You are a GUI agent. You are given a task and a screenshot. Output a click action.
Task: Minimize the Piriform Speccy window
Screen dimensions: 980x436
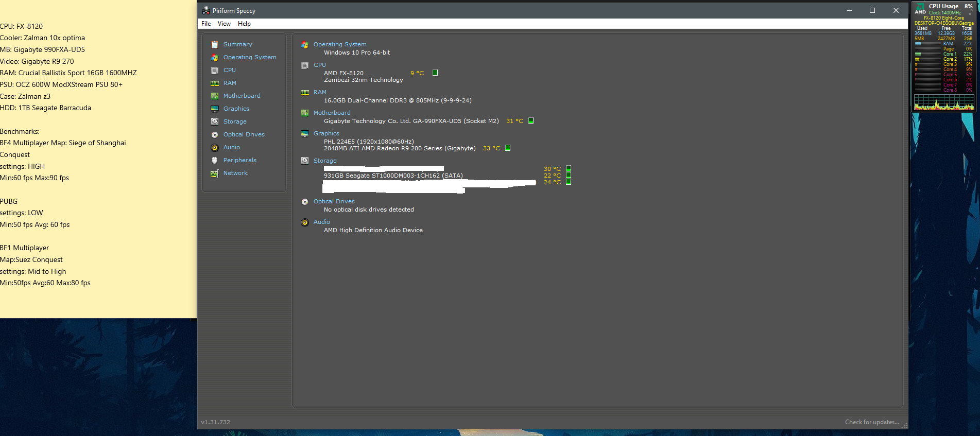[849, 10]
